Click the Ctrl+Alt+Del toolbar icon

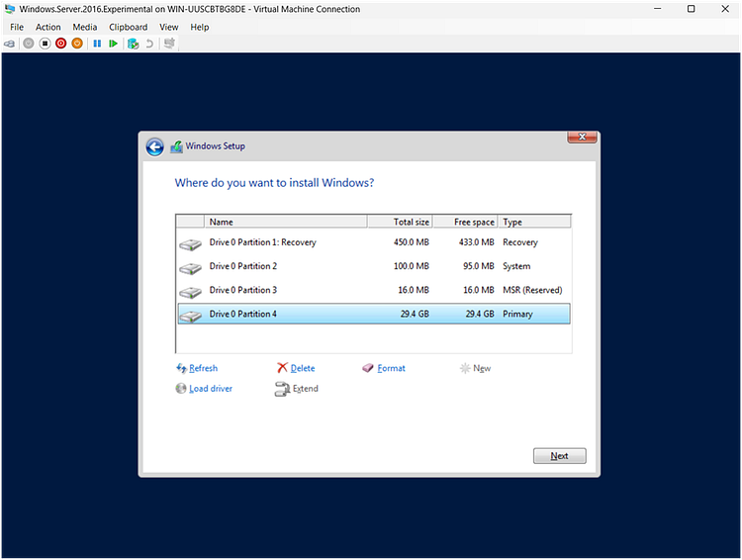pyautogui.click(x=10, y=44)
